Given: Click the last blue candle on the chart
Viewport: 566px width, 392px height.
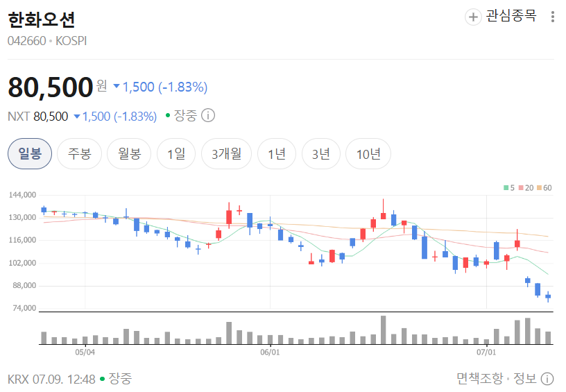Looking at the screenshot, I should (548, 296).
